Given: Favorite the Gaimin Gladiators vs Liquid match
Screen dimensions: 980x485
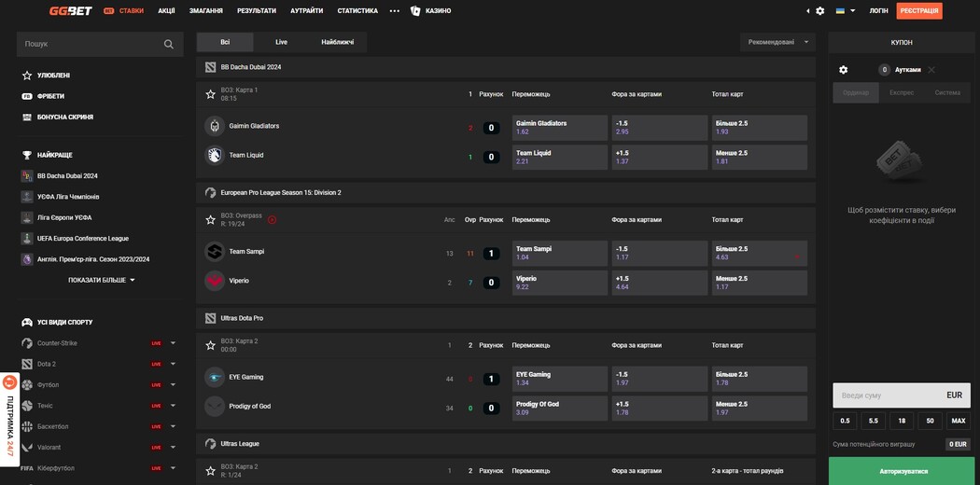Looking at the screenshot, I should (211, 94).
